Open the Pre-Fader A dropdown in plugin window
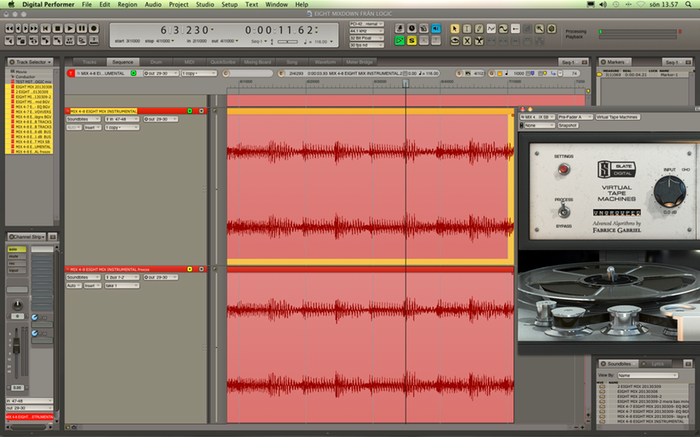This screenshot has width=700, height=437. [x=575, y=117]
